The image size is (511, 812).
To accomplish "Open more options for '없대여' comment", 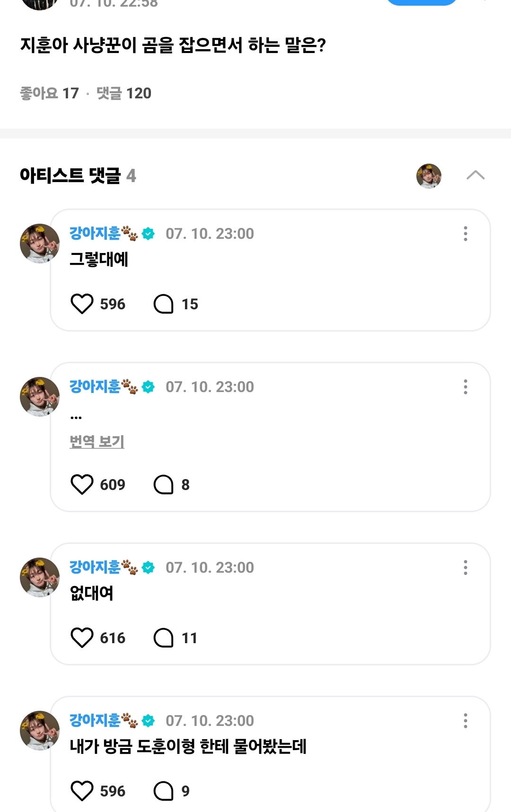I will click(x=466, y=568).
